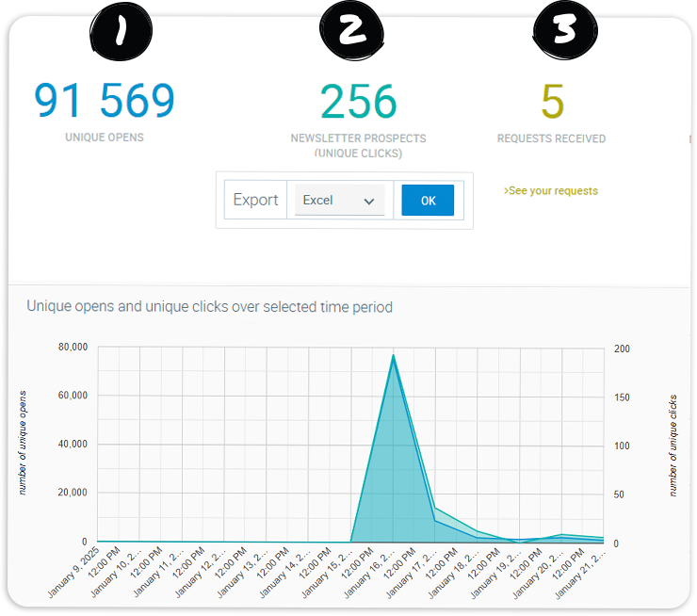Click the UNIQUE OPENS label

pos(105,138)
